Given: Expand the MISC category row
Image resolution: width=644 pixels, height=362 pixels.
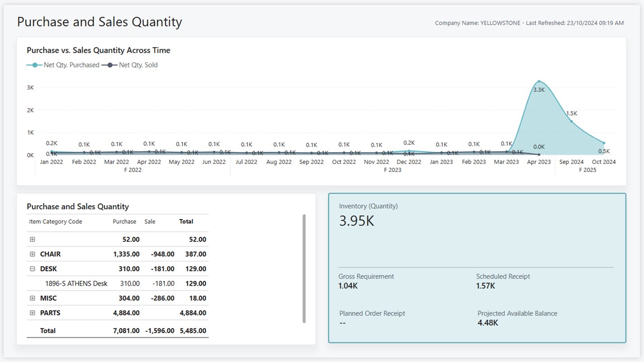Looking at the screenshot, I should coord(33,298).
